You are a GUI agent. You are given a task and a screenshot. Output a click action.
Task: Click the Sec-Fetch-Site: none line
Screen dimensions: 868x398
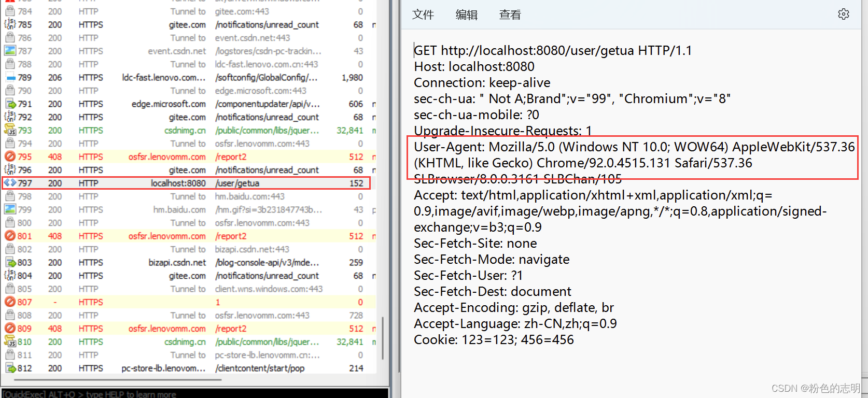click(475, 243)
